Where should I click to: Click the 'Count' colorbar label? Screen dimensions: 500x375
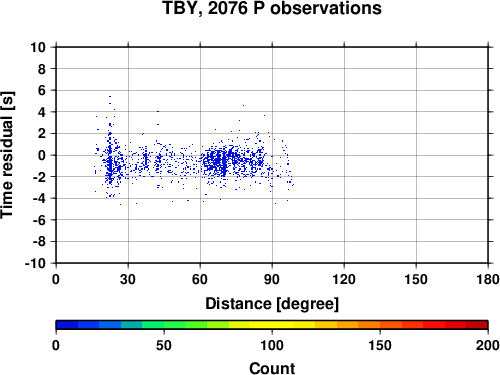tap(272, 368)
